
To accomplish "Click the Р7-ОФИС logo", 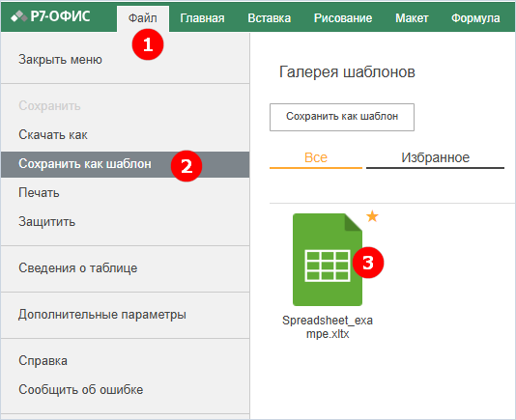I will (50, 16).
